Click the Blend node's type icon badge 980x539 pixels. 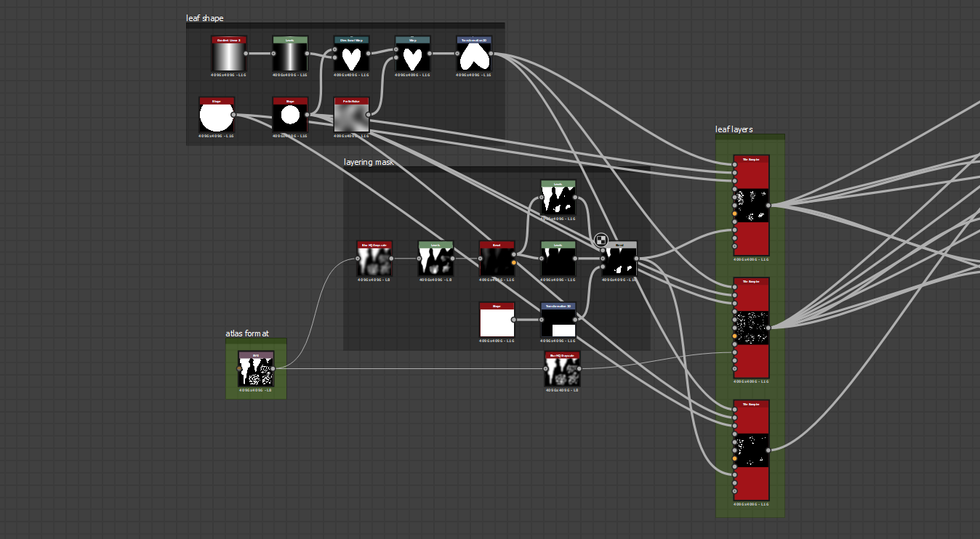(x=601, y=238)
